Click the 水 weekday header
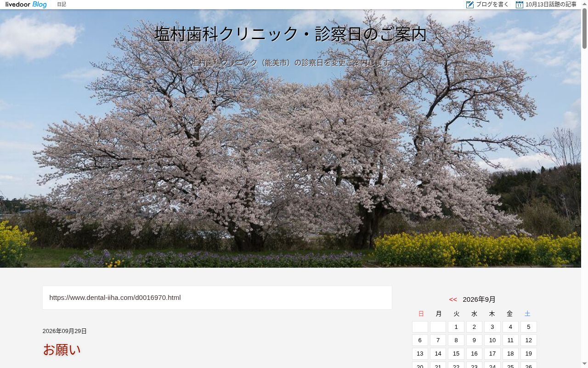The image size is (588, 368). pos(474,314)
